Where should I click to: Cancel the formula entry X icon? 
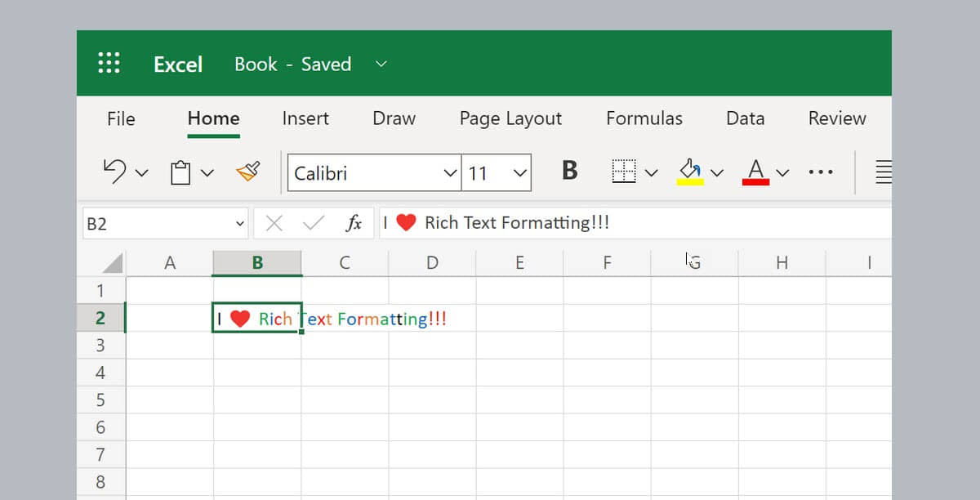(274, 223)
